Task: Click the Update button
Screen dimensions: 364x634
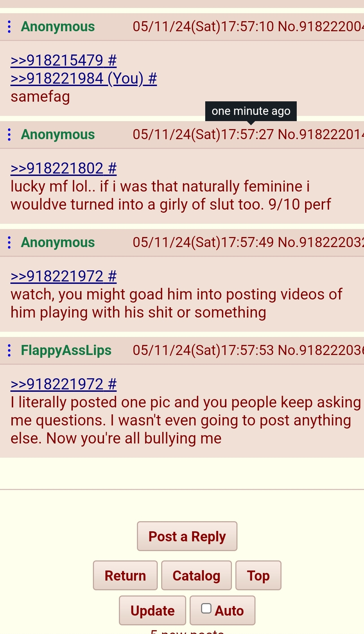Action: pyautogui.click(x=153, y=610)
